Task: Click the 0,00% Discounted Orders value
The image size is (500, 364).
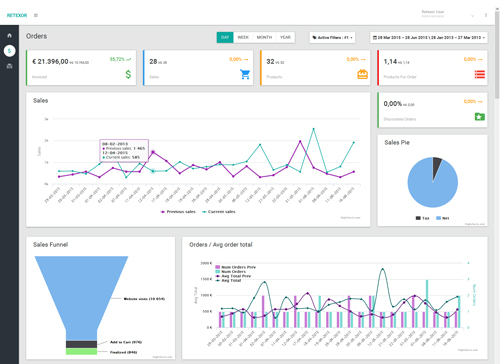Action: (392, 104)
